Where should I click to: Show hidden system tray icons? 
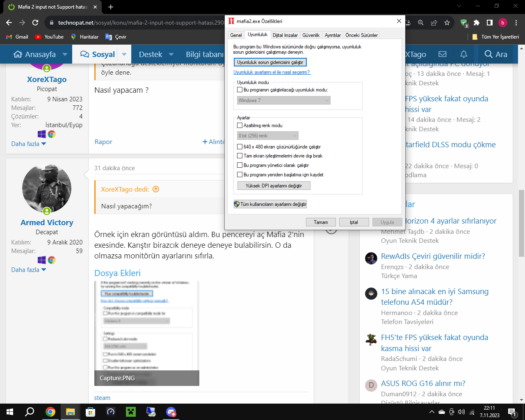[431, 412]
